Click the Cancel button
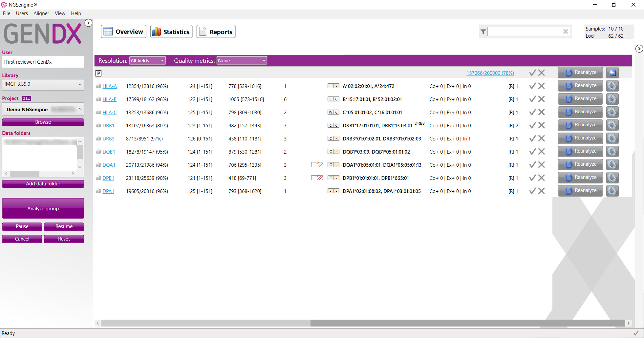 point(22,239)
